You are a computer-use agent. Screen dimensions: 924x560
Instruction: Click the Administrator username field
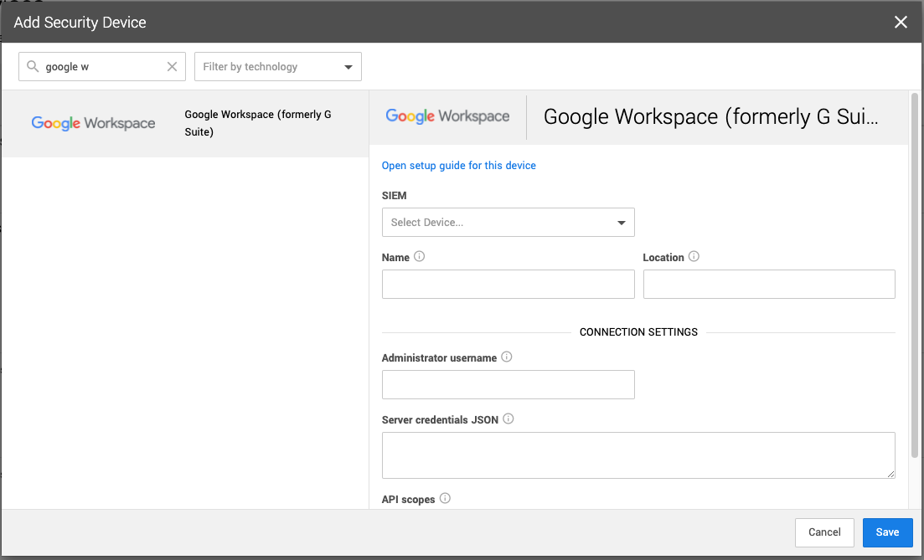point(508,384)
